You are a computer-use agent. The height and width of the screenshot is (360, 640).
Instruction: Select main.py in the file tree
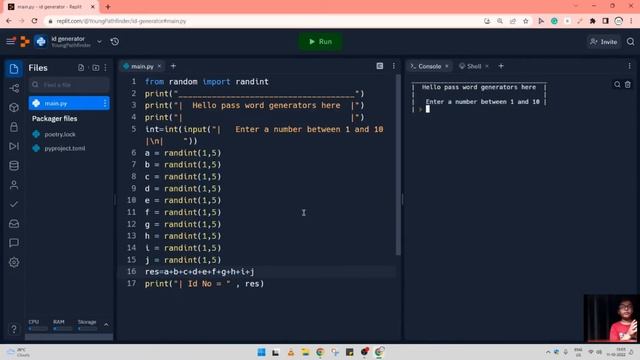tap(69, 103)
